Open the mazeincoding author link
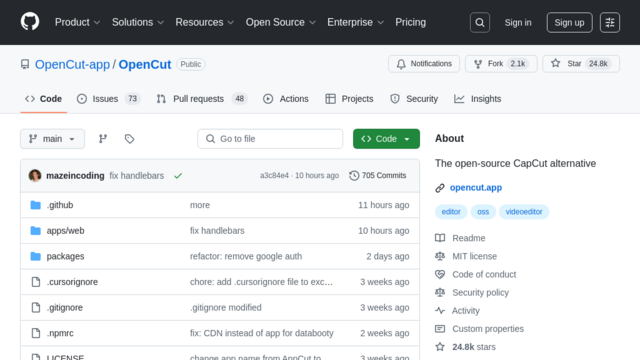This screenshot has width=640, height=360. (75, 176)
